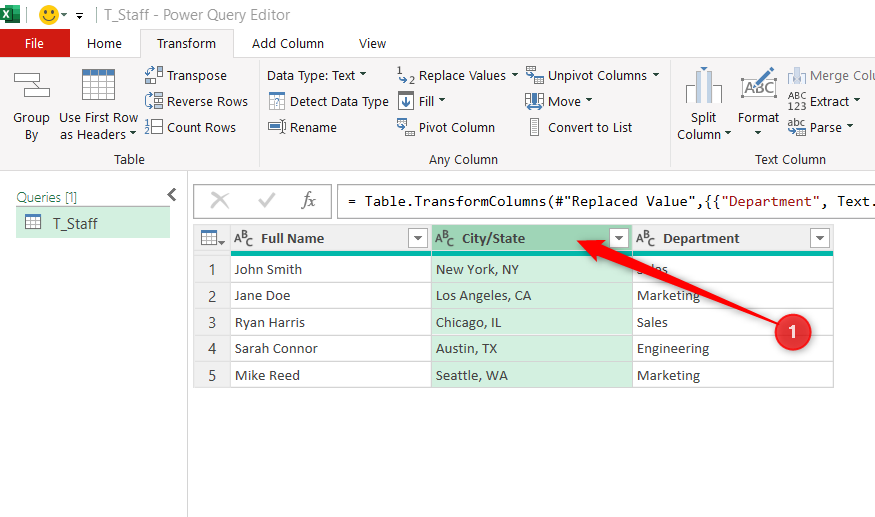Open the File tab
Image resolution: width=875 pixels, height=517 pixels.
(x=35, y=44)
